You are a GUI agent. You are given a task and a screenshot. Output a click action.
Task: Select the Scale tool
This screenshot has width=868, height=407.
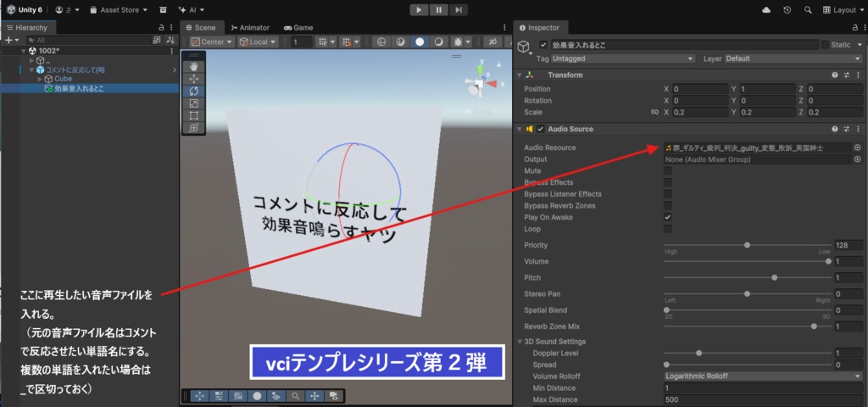pos(194,103)
